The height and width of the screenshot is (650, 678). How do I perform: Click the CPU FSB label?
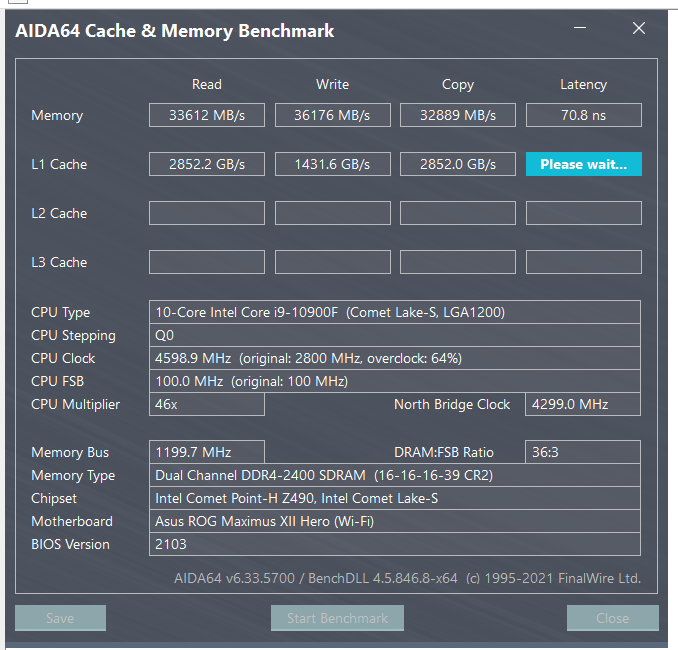pyautogui.click(x=58, y=381)
